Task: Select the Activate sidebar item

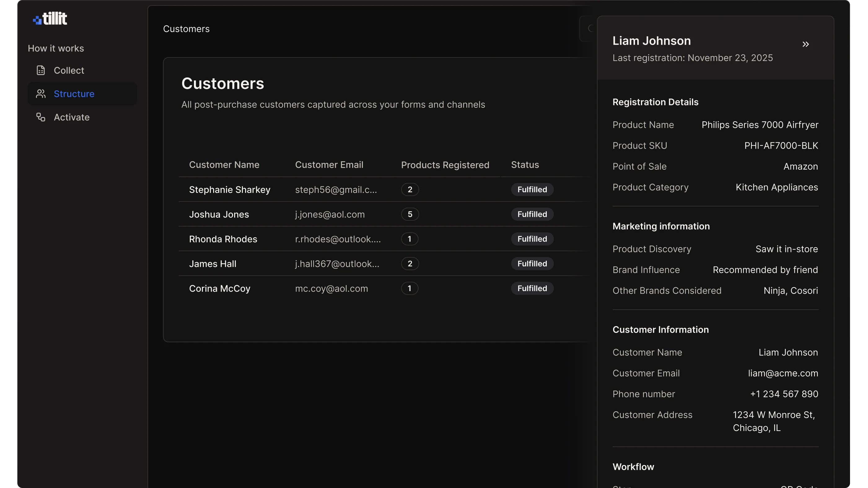Action: (72, 117)
